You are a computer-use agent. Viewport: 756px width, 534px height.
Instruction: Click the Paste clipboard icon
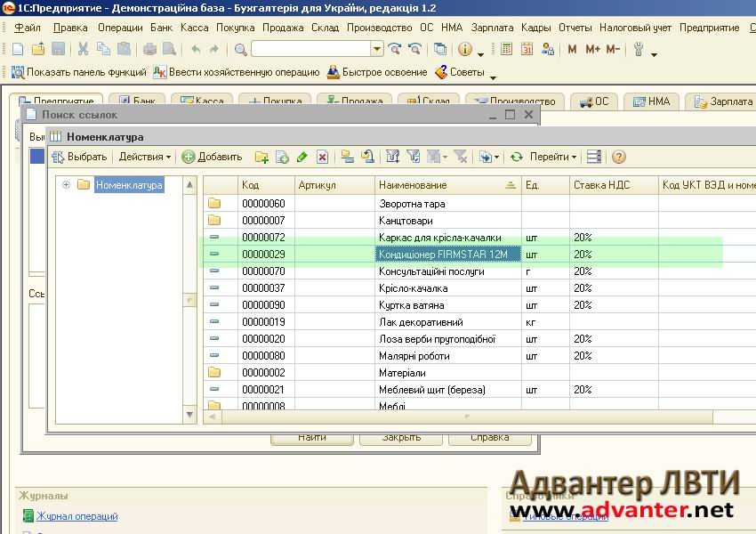tap(124, 49)
